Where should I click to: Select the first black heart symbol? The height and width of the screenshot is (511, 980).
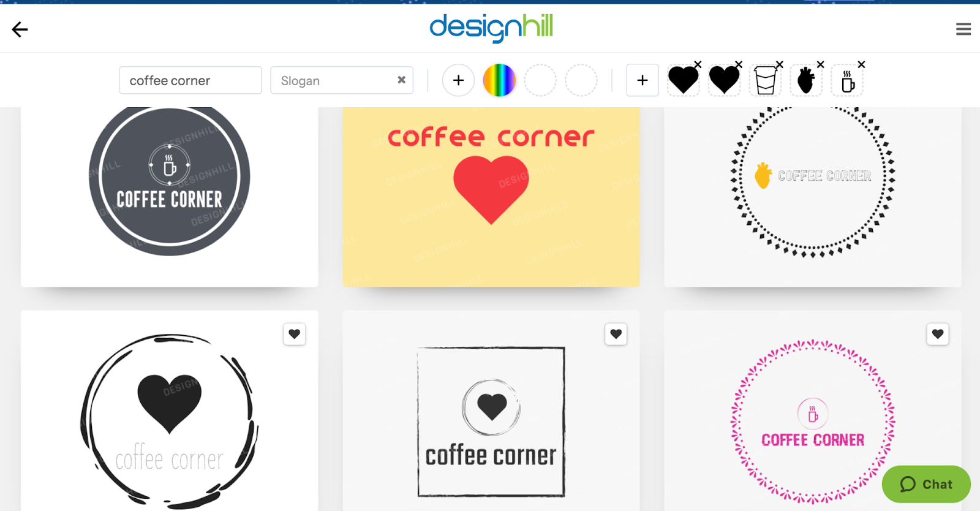tap(683, 80)
